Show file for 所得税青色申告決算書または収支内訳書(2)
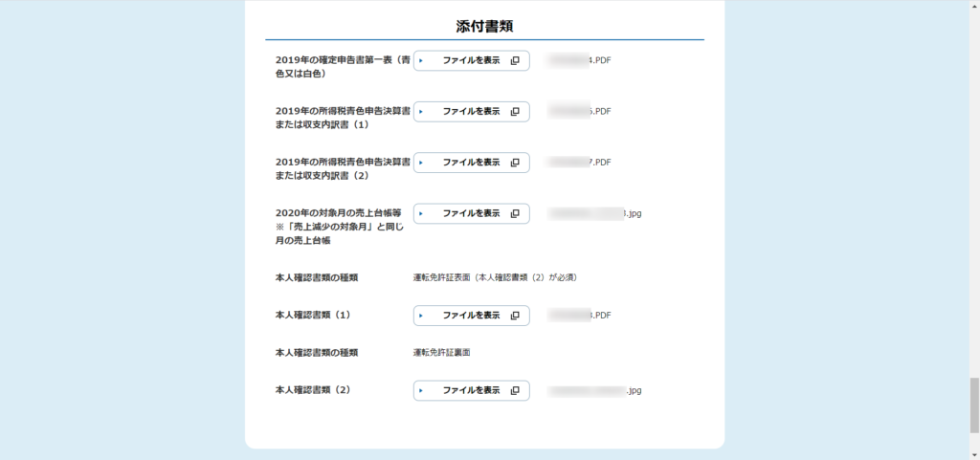This screenshot has height=460, width=980. tap(471, 163)
